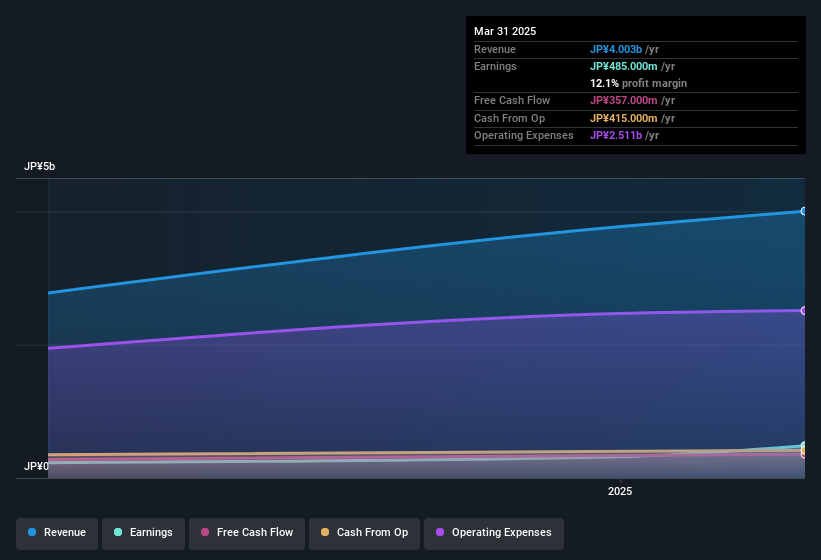Viewport: 821px width, 560px height.
Task: Click the JP¥5b axis label
Action: 39,166
